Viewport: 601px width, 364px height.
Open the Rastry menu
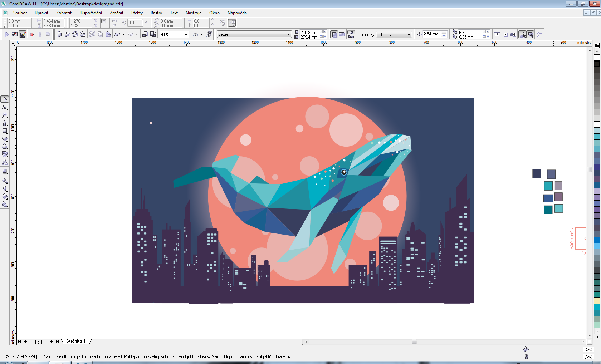click(156, 13)
